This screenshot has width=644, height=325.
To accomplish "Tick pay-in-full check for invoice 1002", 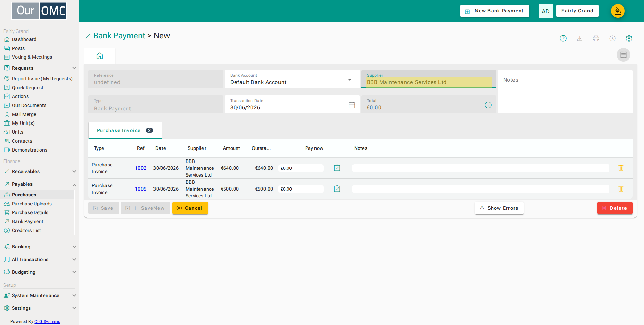I will [337, 168].
